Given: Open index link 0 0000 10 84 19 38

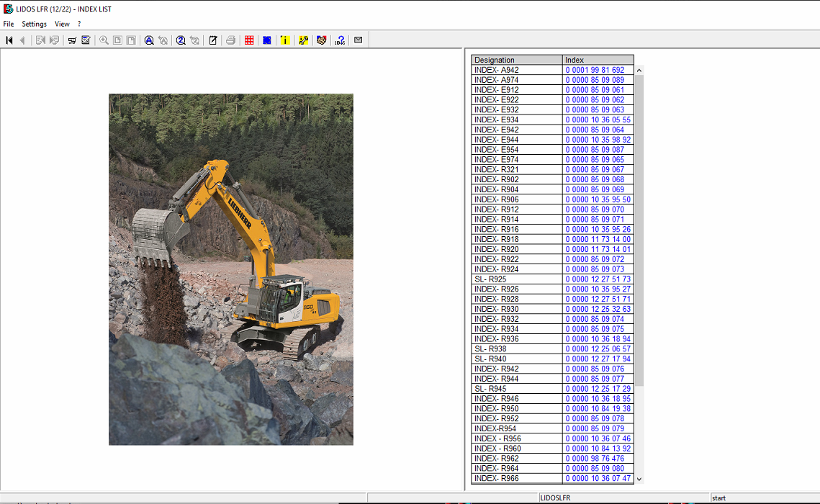Looking at the screenshot, I should (x=598, y=409).
